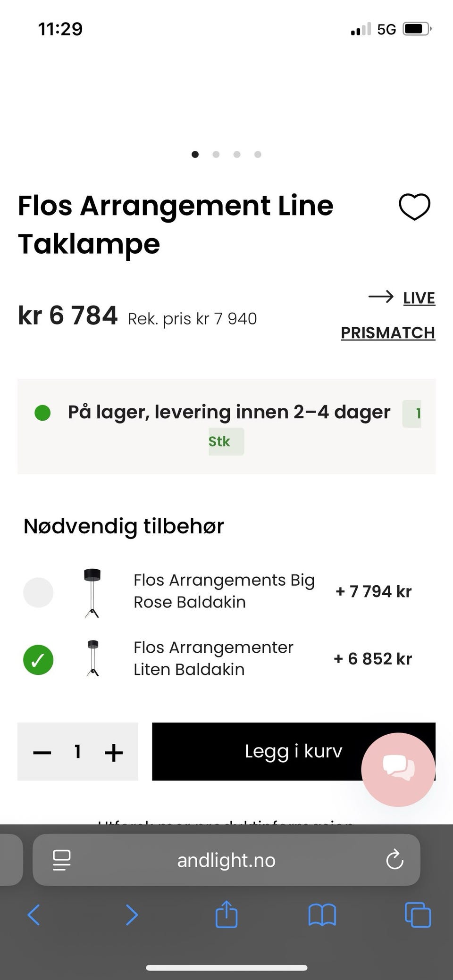
Task: Open the page reader menu icon
Action: coord(61,860)
